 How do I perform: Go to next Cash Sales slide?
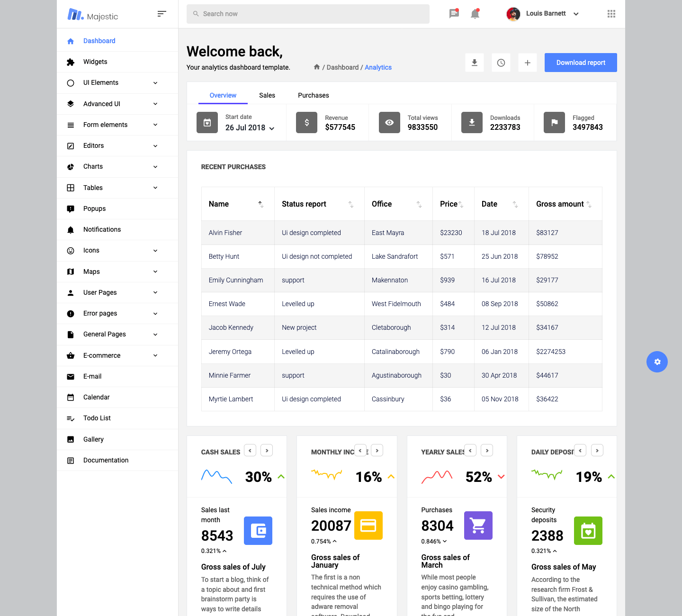(267, 450)
